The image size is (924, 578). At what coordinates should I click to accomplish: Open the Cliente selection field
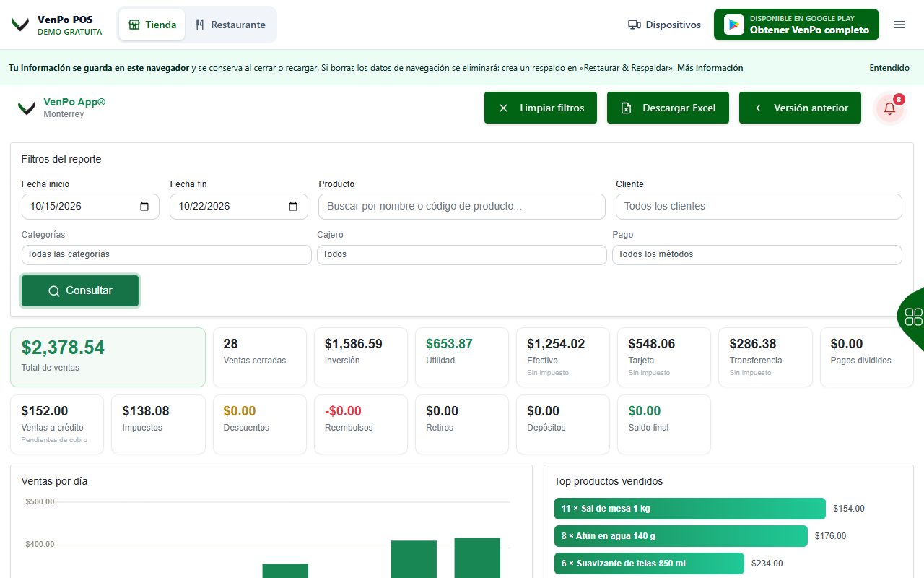[759, 207]
